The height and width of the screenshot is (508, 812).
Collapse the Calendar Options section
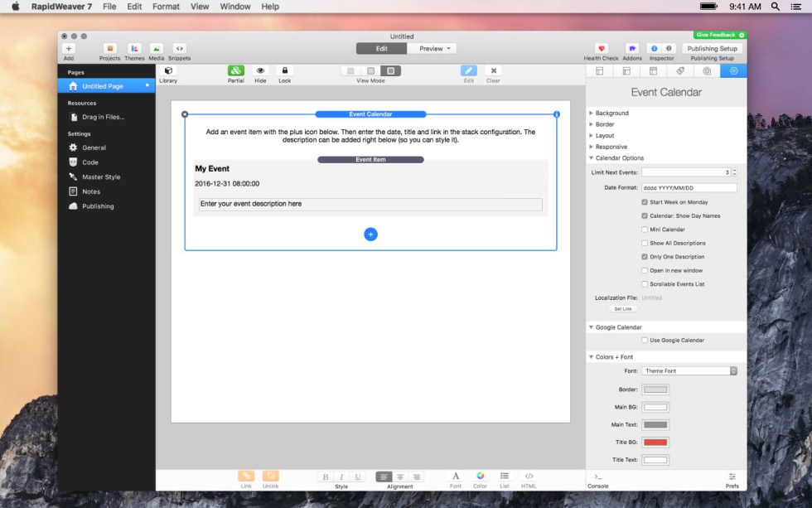click(591, 158)
